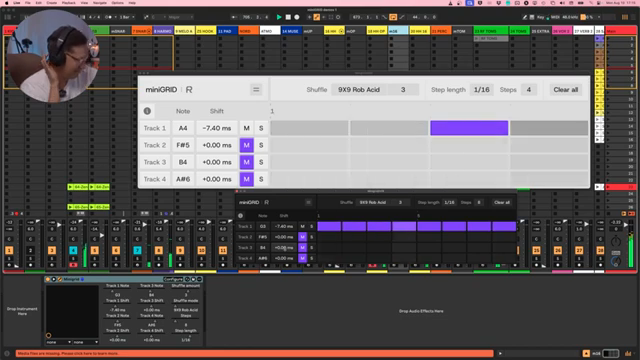The image size is (640, 360).
Task: Open hamburger menu in large miniGRID window
Action: (256, 89)
